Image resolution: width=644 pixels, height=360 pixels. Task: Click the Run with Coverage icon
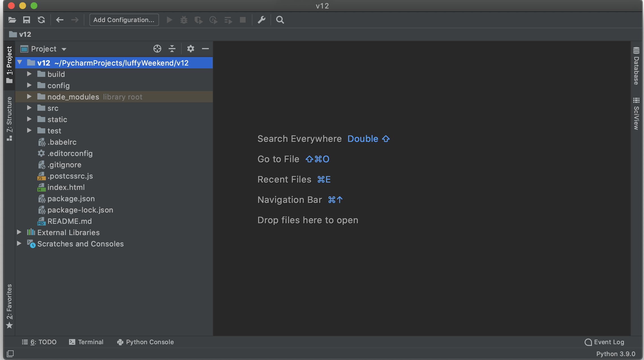click(199, 20)
